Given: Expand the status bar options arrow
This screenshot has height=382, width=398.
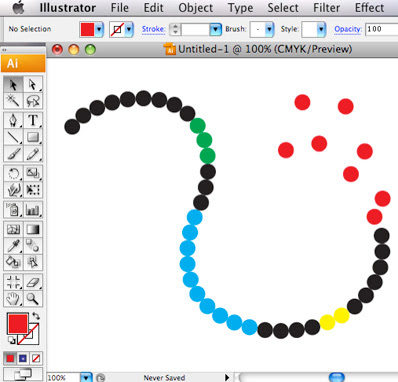Looking at the screenshot, I should [227, 378].
